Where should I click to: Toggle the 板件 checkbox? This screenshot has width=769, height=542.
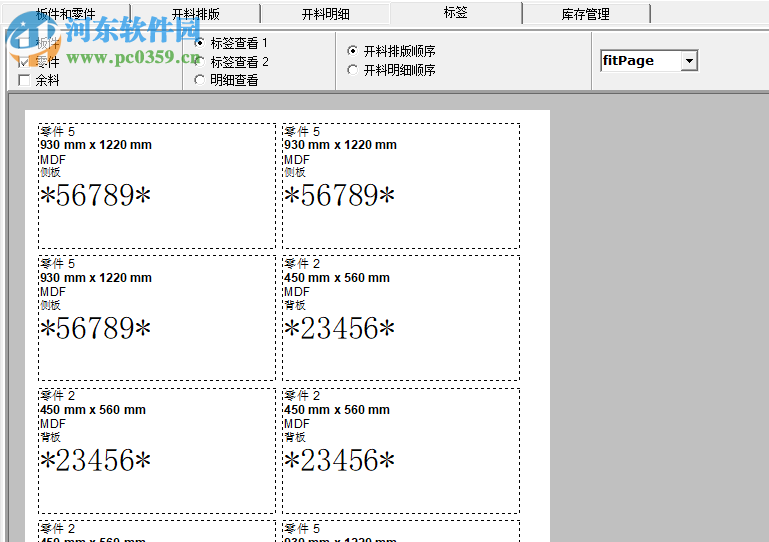tap(23, 43)
